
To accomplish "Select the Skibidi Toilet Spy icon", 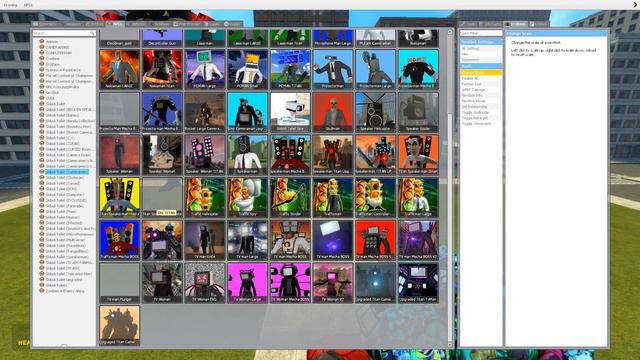I will pyautogui.click(x=290, y=112).
